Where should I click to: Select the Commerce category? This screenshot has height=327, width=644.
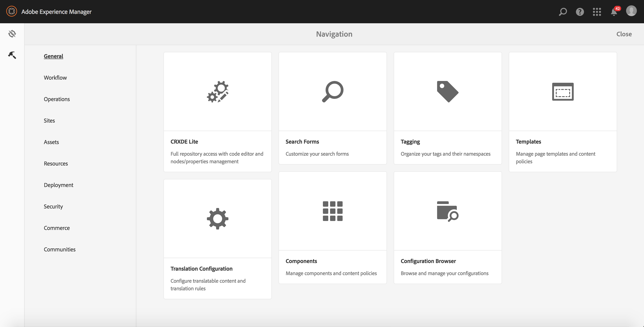[x=57, y=228]
